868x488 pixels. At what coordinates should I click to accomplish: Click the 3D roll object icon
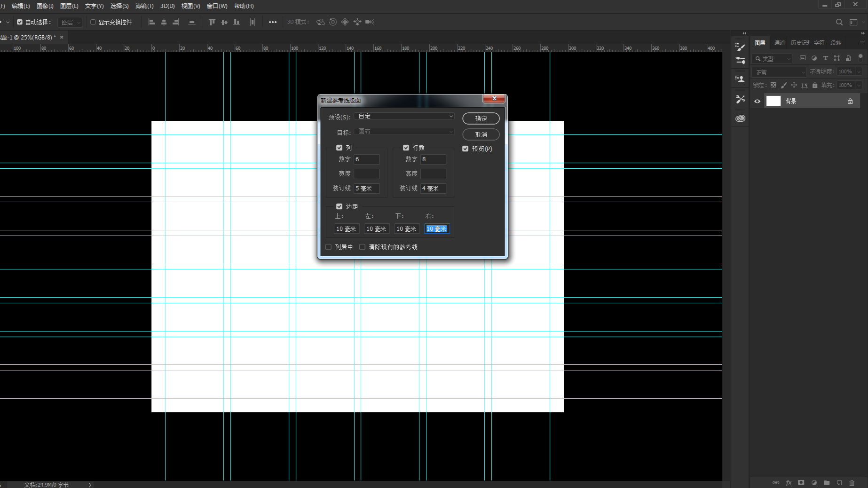[x=333, y=22]
